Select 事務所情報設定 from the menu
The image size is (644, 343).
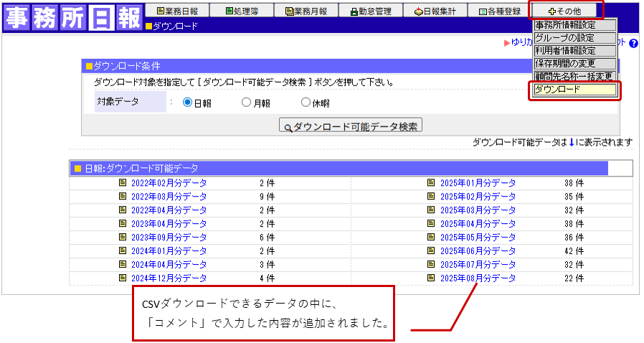coord(575,25)
